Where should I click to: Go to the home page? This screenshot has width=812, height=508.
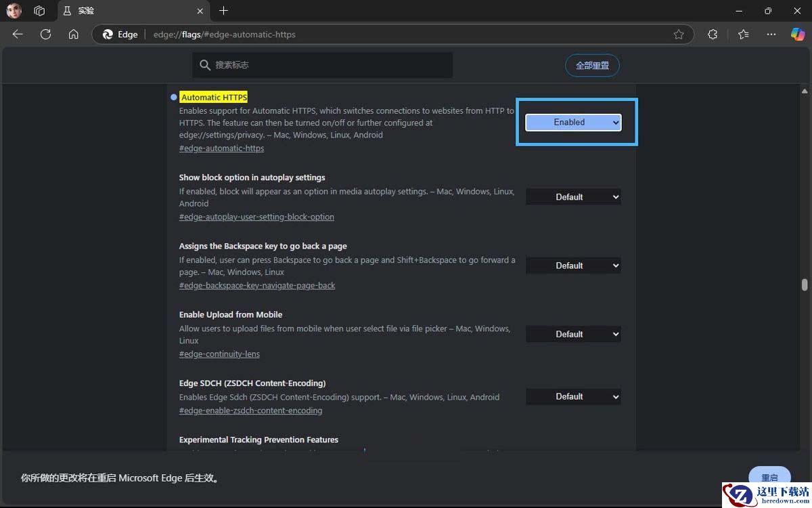coord(74,34)
